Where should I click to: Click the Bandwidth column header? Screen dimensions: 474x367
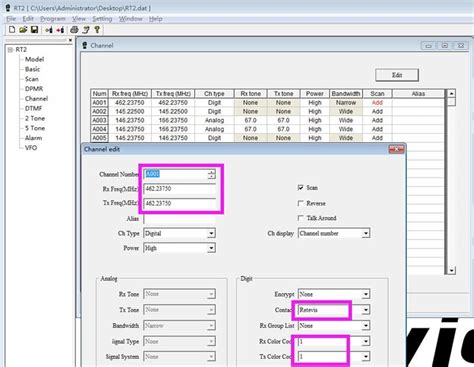[x=346, y=94]
